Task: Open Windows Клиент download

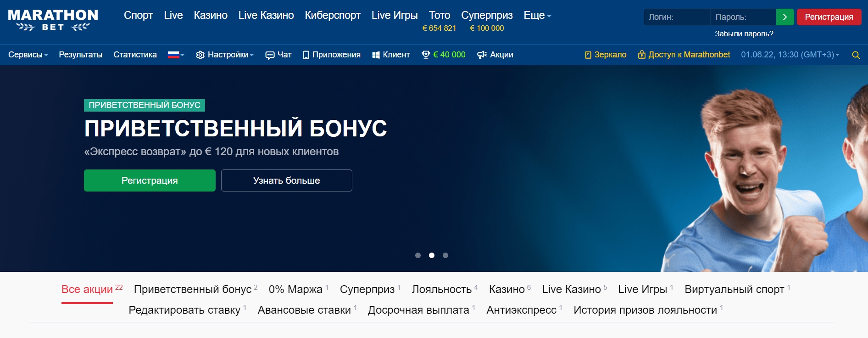Action: pyautogui.click(x=391, y=55)
